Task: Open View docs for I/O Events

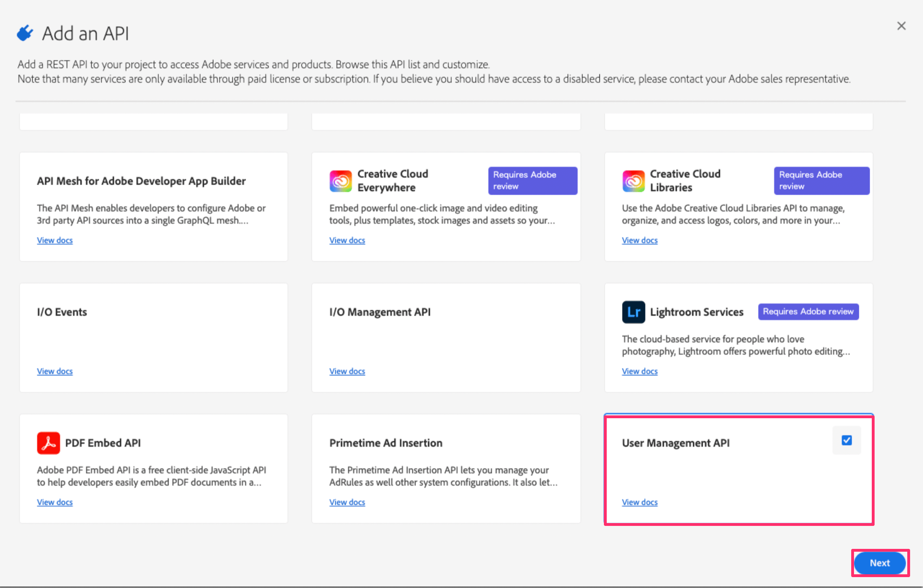Action: click(55, 371)
